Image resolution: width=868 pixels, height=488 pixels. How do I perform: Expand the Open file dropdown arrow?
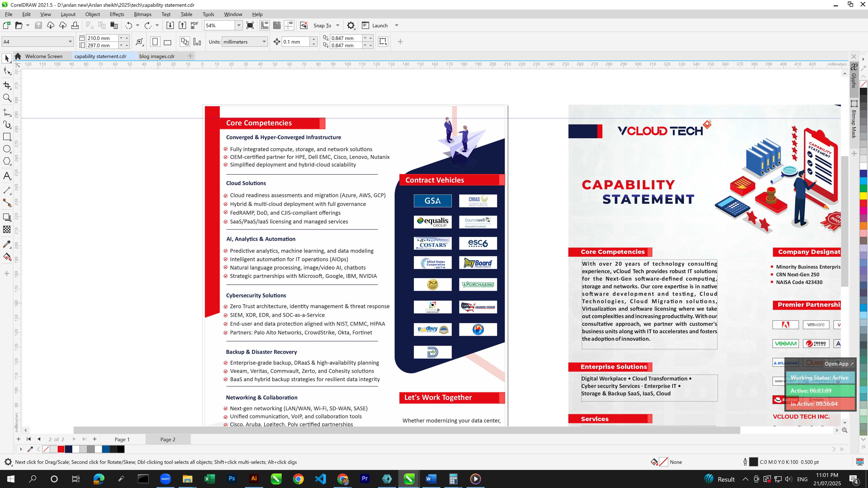coord(28,25)
